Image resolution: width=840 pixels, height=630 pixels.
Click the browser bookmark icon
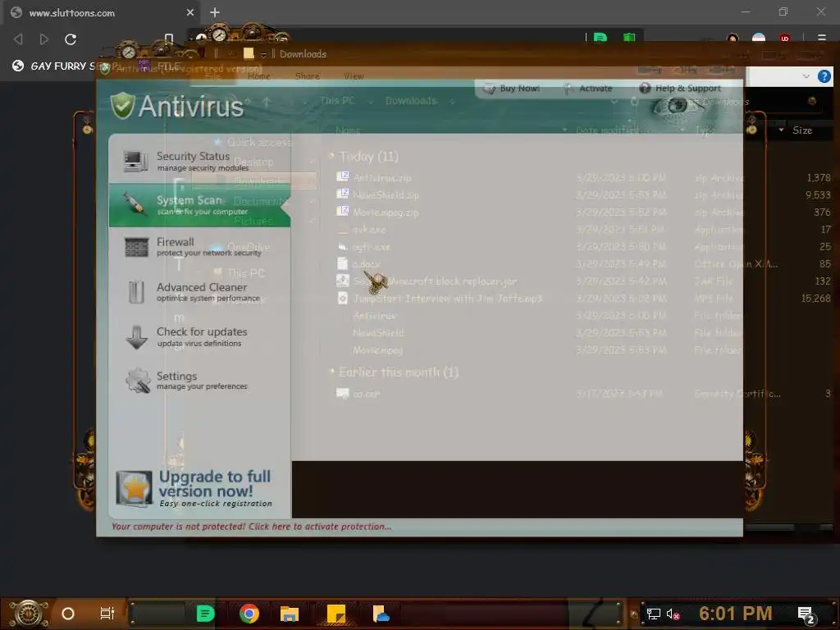(169, 39)
